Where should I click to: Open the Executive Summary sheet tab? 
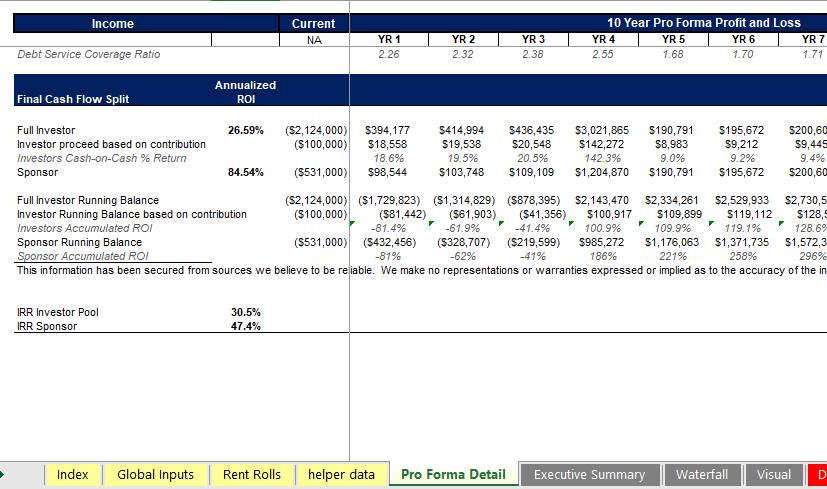[x=590, y=474]
